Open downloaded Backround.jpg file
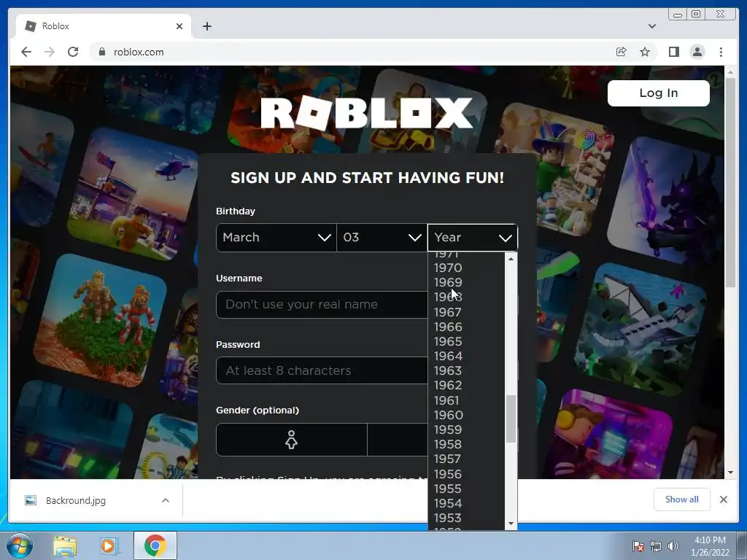This screenshot has height=560, width=747. tap(75, 500)
